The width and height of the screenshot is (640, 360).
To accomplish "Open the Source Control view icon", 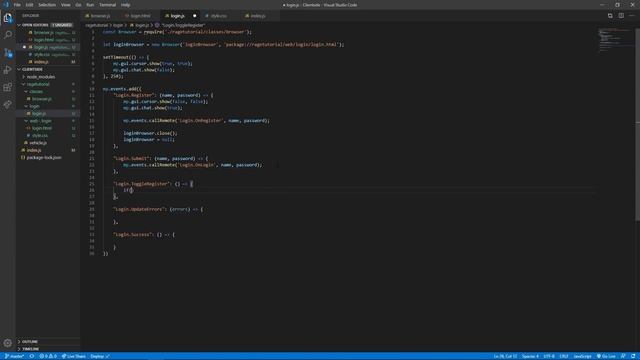I will click(8, 53).
